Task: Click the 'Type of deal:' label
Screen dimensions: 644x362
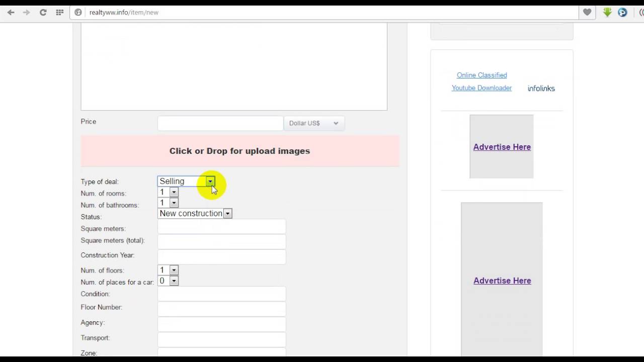Action: click(100, 182)
